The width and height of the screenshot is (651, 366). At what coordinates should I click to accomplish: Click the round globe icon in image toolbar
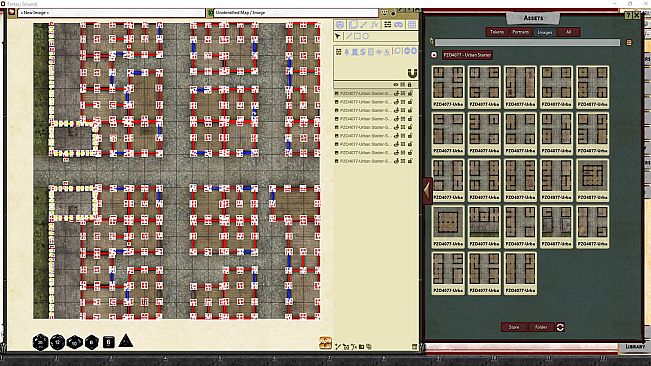[340, 25]
